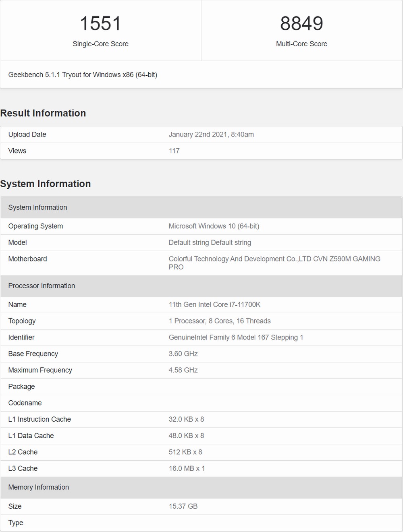The width and height of the screenshot is (403, 532).
Task: Click the Result Information heading
Action: click(43, 113)
